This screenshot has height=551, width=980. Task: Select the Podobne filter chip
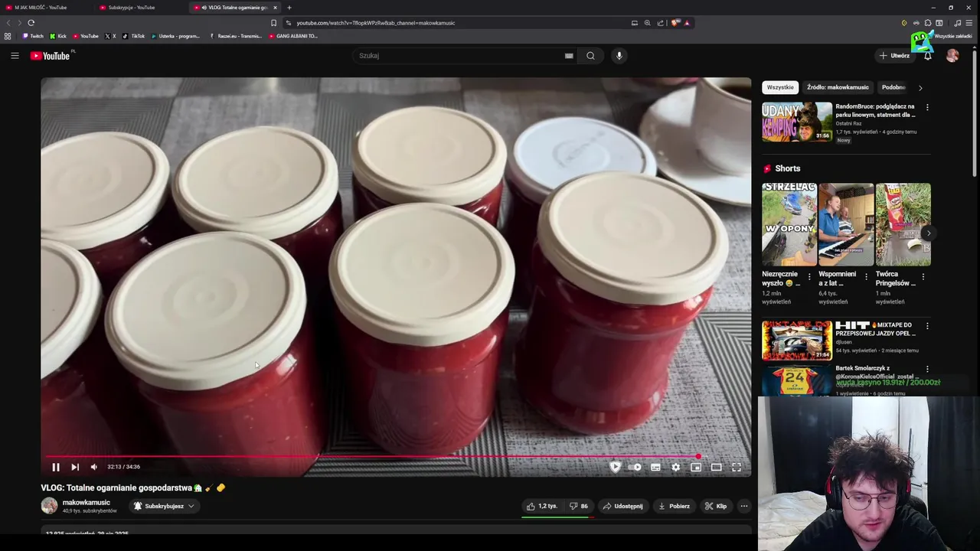click(x=893, y=87)
